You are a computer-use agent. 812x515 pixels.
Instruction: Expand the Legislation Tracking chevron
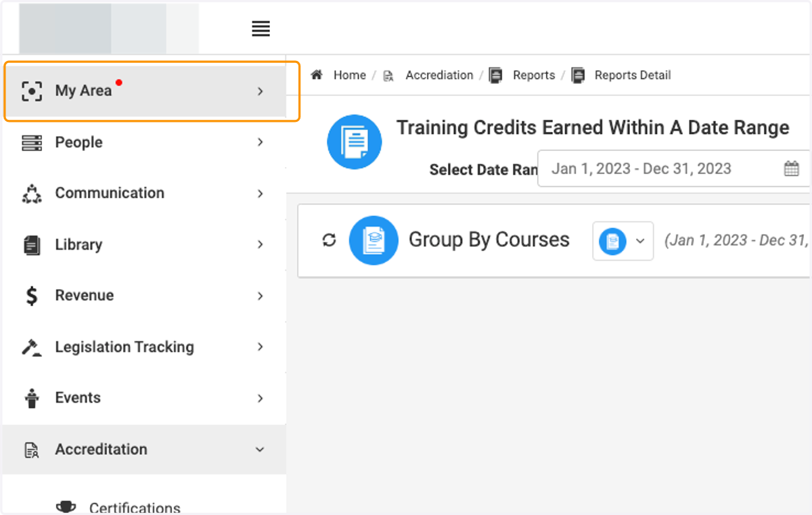tap(261, 347)
